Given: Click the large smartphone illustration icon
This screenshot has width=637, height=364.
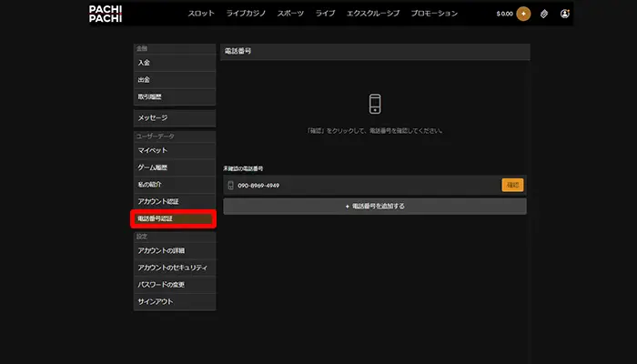Looking at the screenshot, I should pyautogui.click(x=374, y=103).
